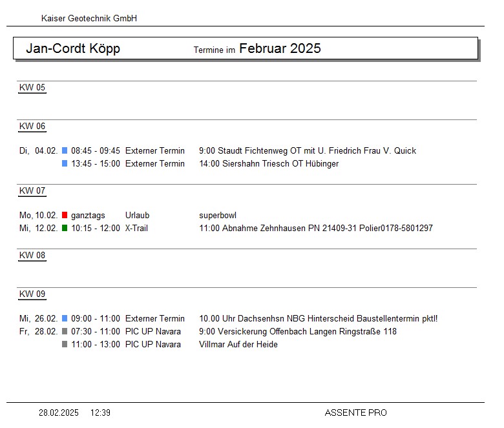The width and height of the screenshot is (504, 428).
Task: Click the Kaiser Geotechnik GmbH company header
Action: (x=89, y=19)
